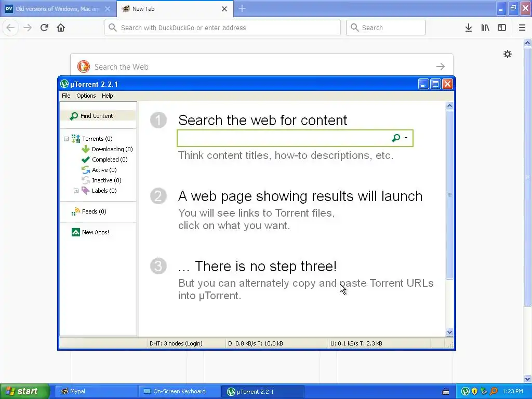Maximize the µTorrent window
This screenshot has width=532, height=399.
click(x=435, y=84)
